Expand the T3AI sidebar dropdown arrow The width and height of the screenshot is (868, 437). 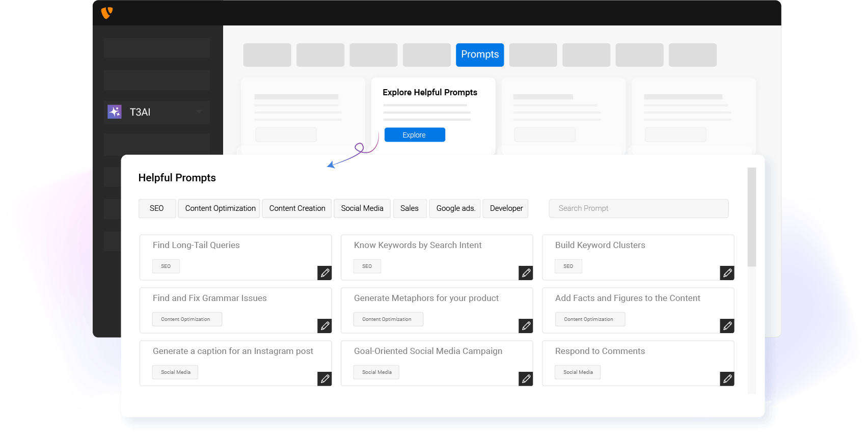point(199,112)
